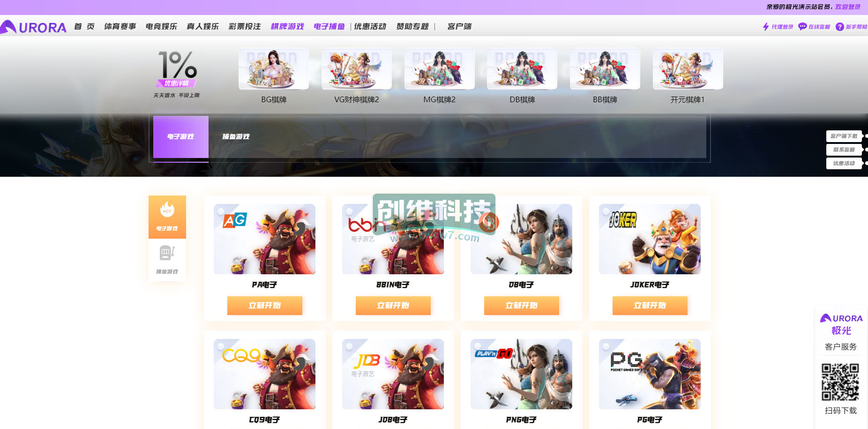
Task: Click the PNG电子 Play'n GO card image
Action: [x=521, y=374]
